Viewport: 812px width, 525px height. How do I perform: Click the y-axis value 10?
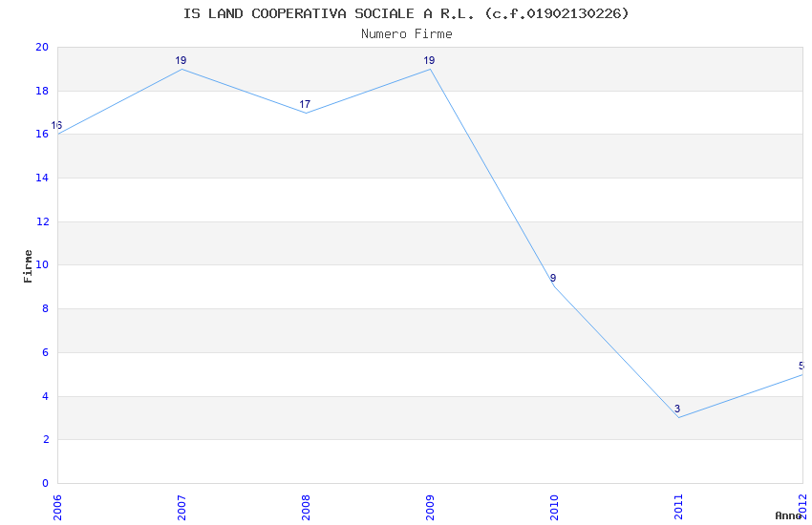point(42,264)
